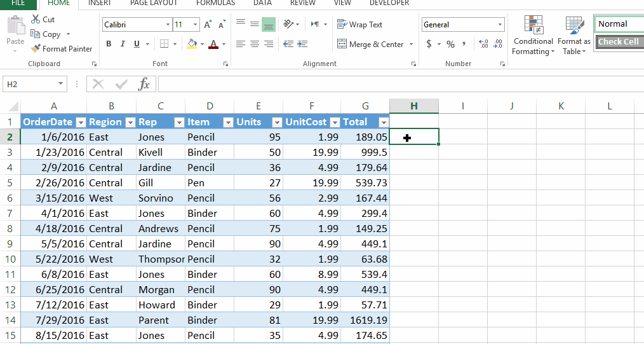Apply red font color A
Image resolution: width=644 pixels, height=344 pixels.
pos(213,44)
